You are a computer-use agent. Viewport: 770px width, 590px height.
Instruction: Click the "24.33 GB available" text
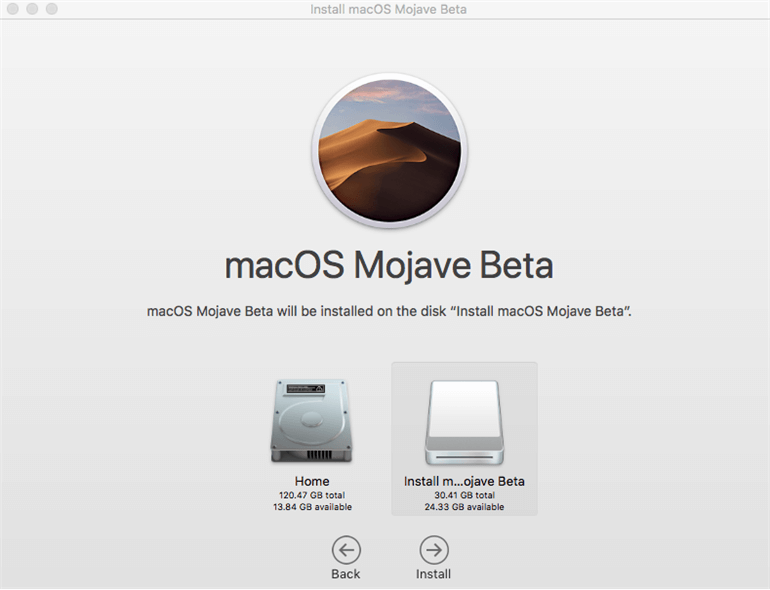tap(464, 507)
